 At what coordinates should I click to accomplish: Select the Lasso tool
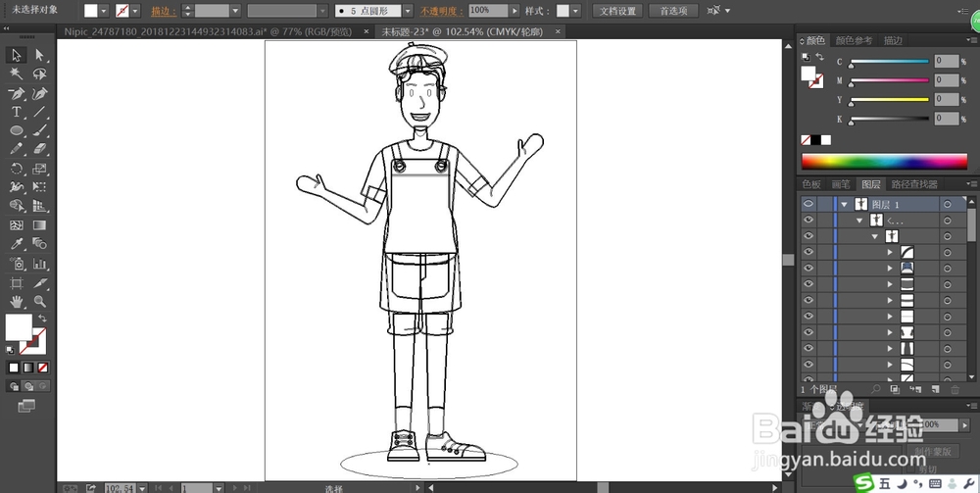pyautogui.click(x=40, y=74)
